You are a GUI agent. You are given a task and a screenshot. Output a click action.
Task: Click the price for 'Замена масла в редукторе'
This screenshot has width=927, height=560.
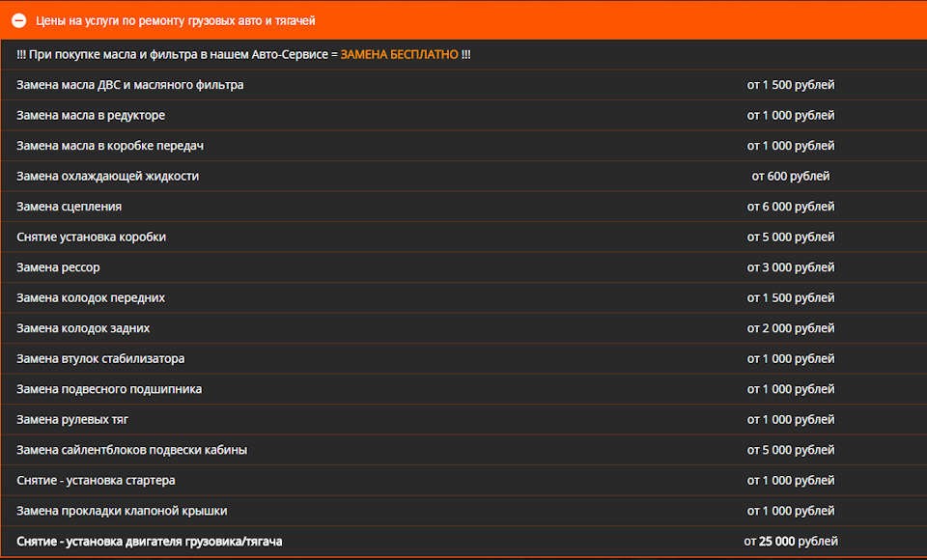click(x=791, y=115)
